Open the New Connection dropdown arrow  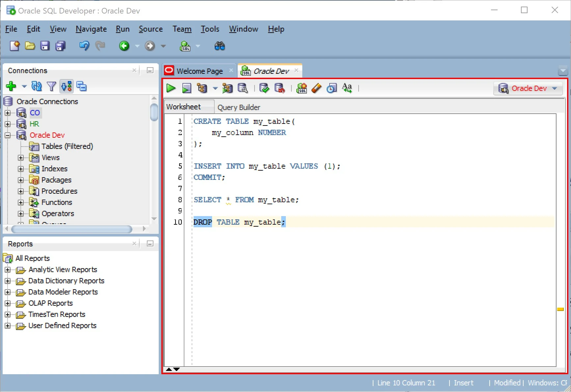(24, 86)
